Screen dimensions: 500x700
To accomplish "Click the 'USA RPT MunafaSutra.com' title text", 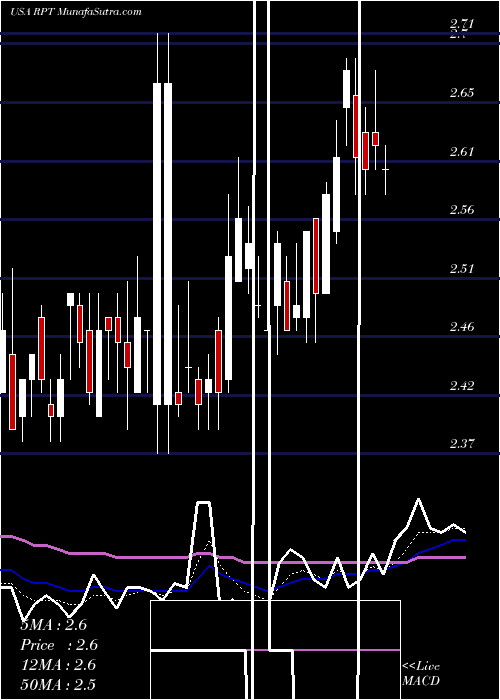I will click(x=75, y=11).
